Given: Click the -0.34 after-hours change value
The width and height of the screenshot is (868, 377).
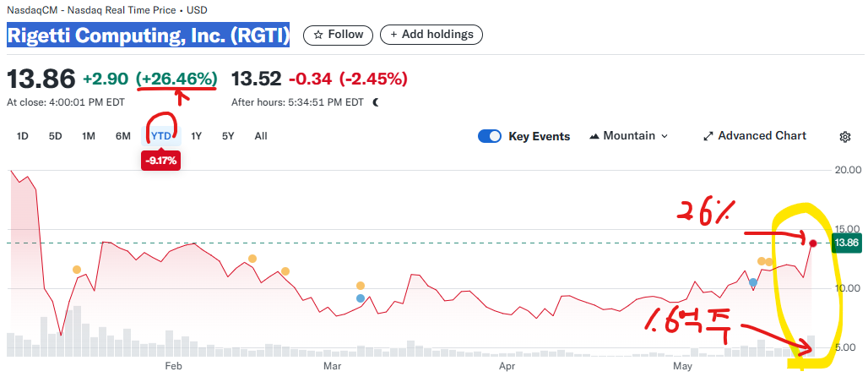Looking at the screenshot, I should pos(310,79).
